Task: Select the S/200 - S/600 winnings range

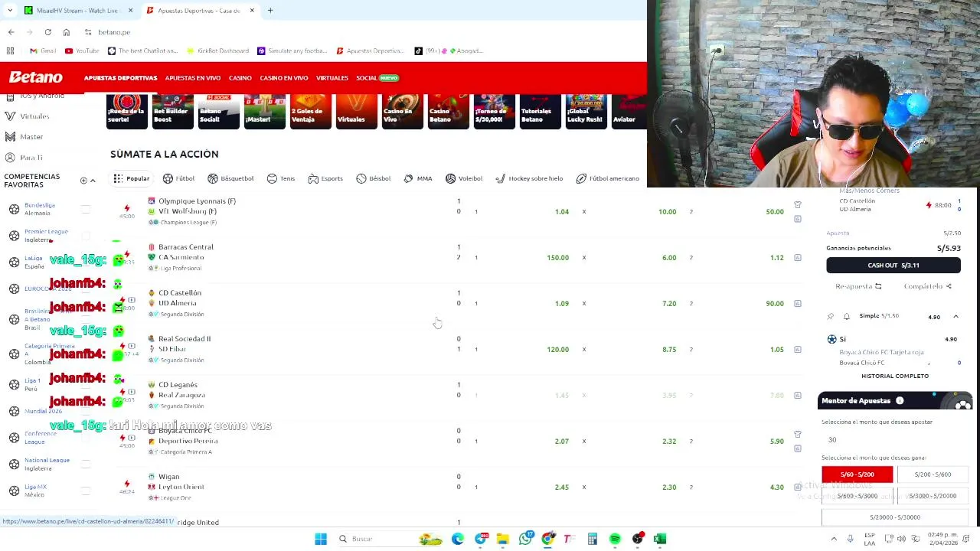Action: (933, 474)
